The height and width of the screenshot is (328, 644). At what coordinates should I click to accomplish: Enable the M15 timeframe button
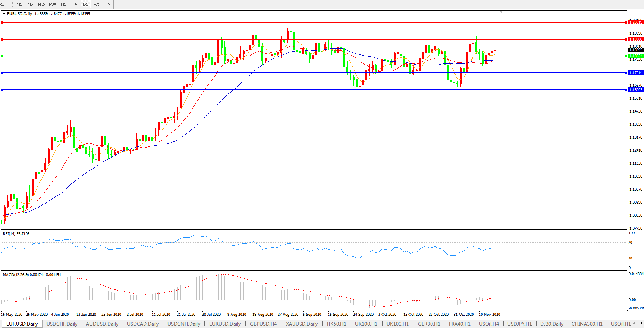[41, 4]
